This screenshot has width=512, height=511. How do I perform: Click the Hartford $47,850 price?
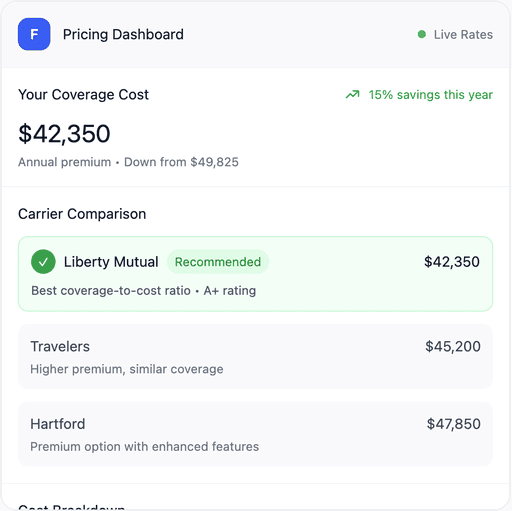pyautogui.click(x=453, y=424)
